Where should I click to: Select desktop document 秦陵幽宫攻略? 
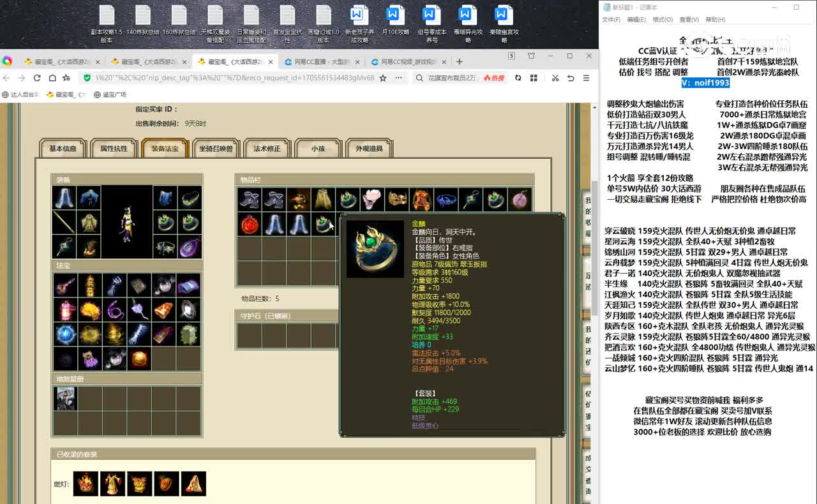[504, 24]
